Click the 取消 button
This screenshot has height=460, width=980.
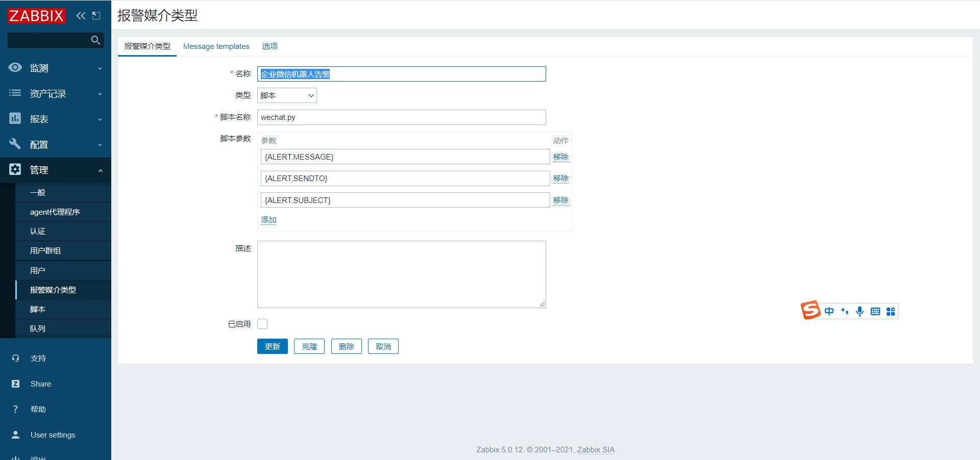(383, 346)
